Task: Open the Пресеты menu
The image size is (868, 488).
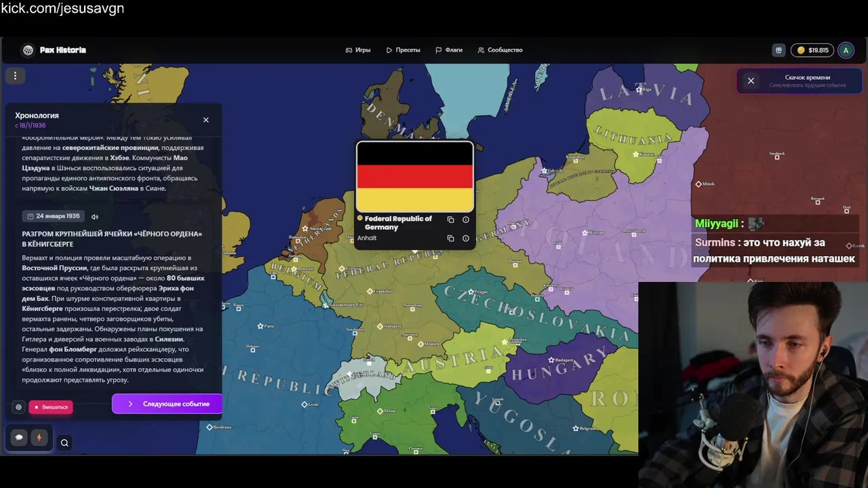Action: click(x=403, y=50)
